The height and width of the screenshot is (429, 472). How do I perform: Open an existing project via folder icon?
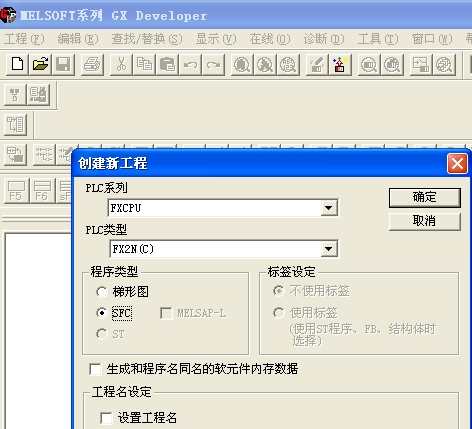tap(40, 64)
